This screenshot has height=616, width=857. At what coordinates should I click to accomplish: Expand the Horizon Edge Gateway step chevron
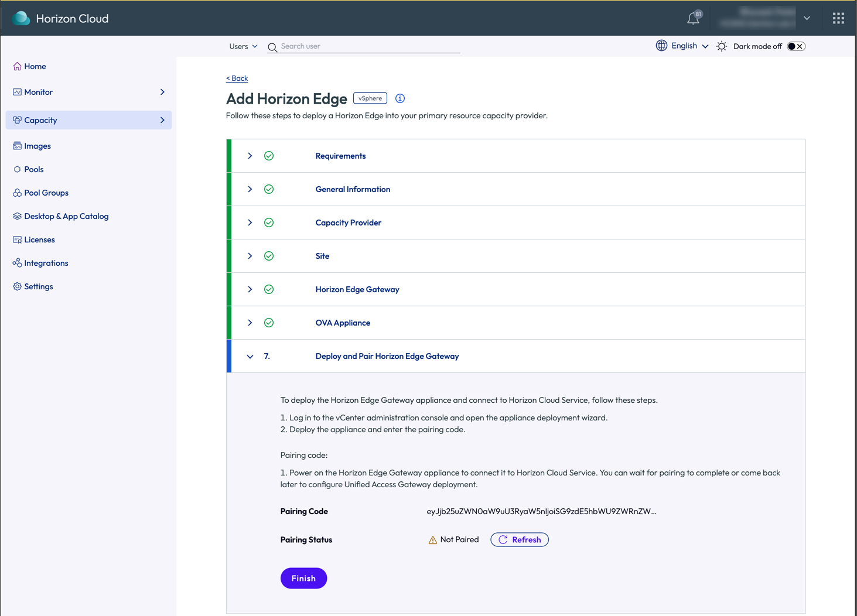click(250, 289)
